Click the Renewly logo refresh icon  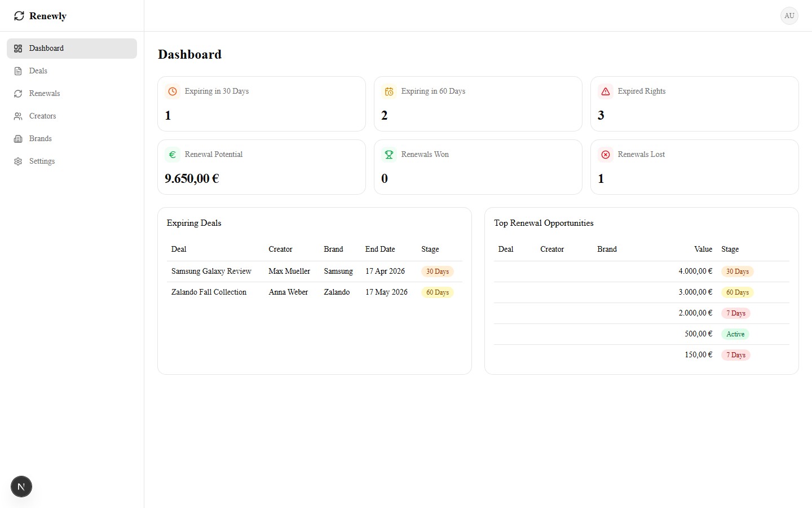tap(19, 16)
